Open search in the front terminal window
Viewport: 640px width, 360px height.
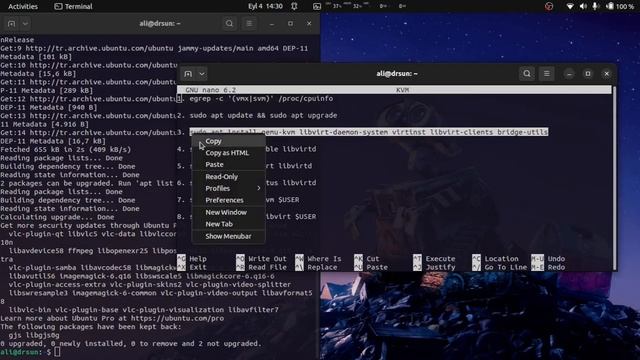[x=527, y=74]
